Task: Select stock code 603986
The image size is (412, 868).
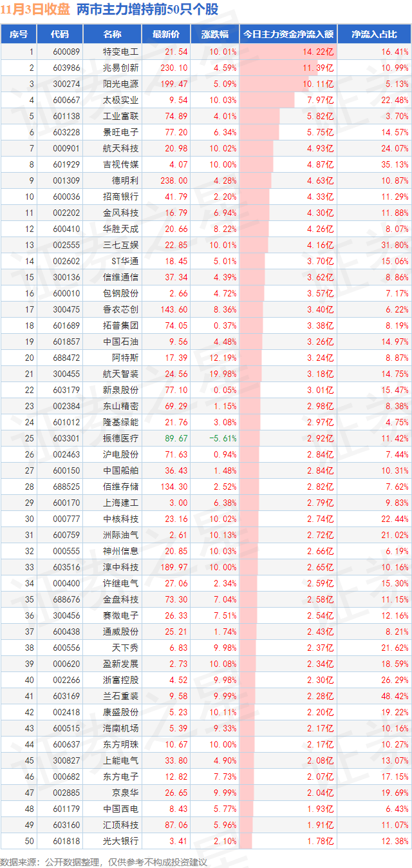Action: (x=67, y=68)
